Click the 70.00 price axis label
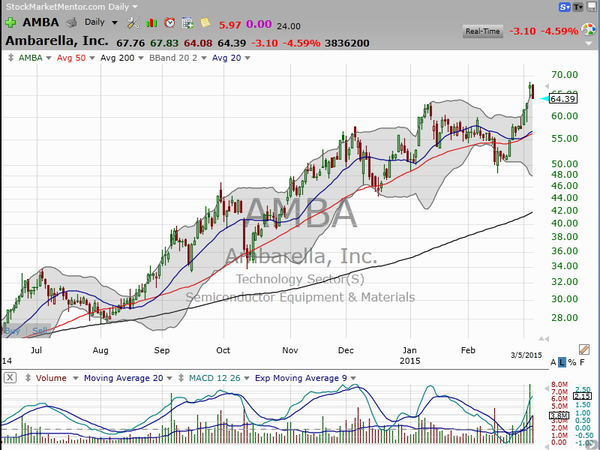The width and height of the screenshot is (600, 450). click(564, 75)
